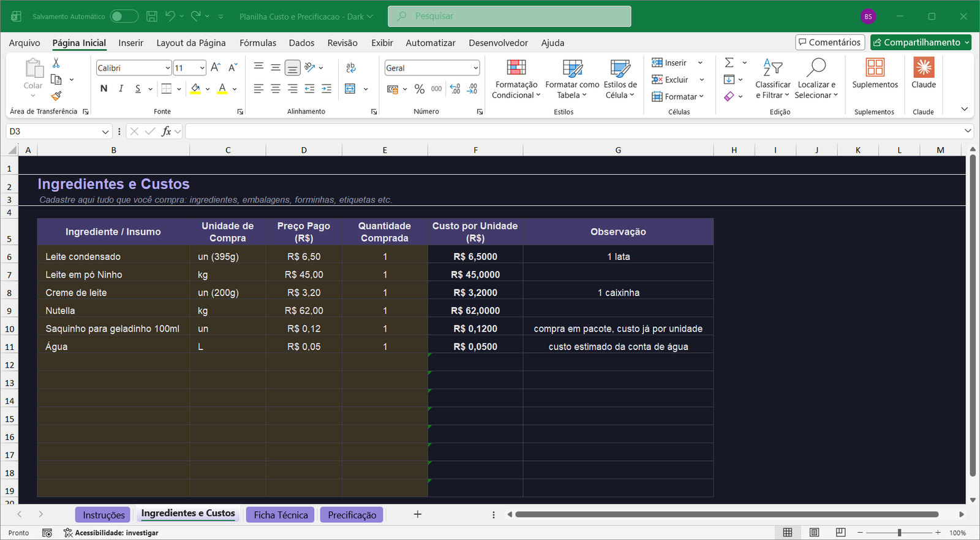Image resolution: width=980 pixels, height=540 pixels.
Task: Redo the last undone action
Action: 196,16
